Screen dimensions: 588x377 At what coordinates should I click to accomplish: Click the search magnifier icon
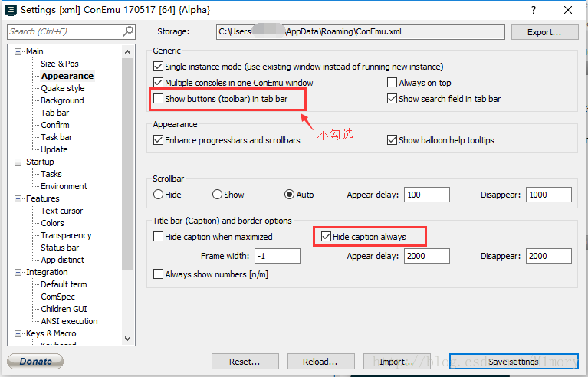128,31
